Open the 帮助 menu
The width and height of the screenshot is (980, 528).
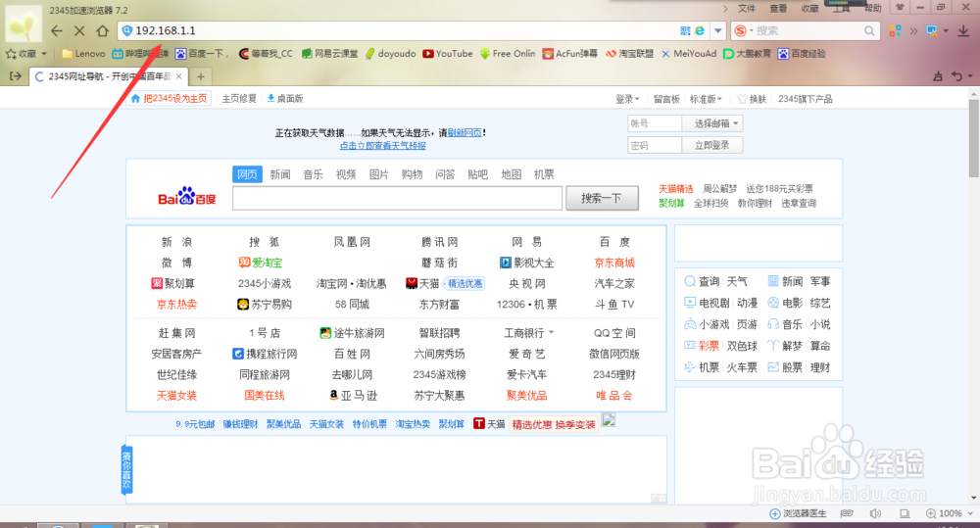point(872,8)
